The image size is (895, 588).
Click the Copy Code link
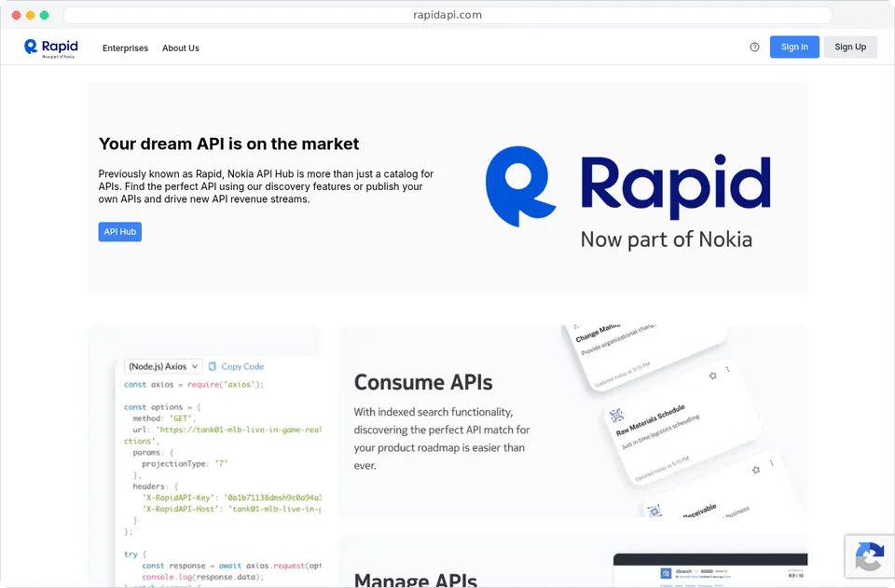pyautogui.click(x=242, y=367)
